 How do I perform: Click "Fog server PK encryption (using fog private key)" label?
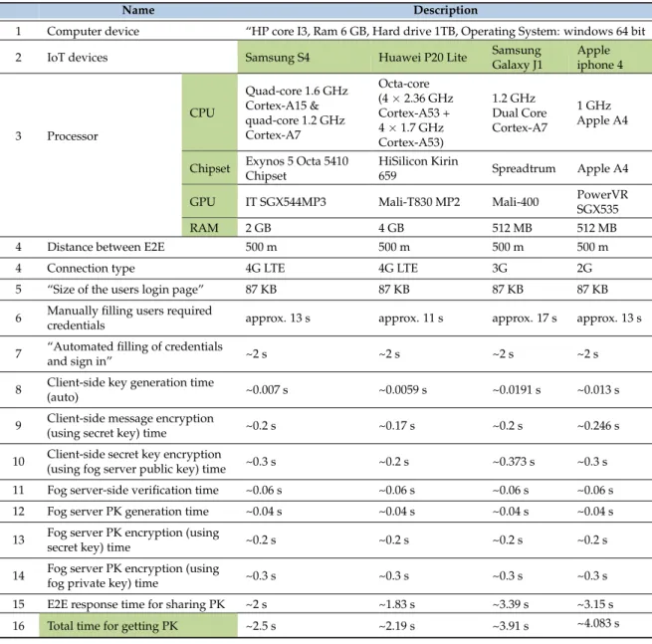[133, 575]
